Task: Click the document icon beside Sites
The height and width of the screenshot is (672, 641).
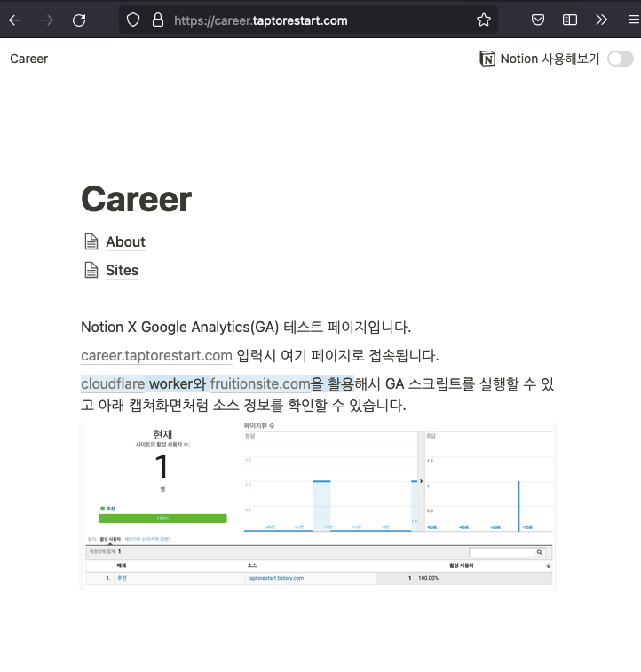Action: point(91,270)
